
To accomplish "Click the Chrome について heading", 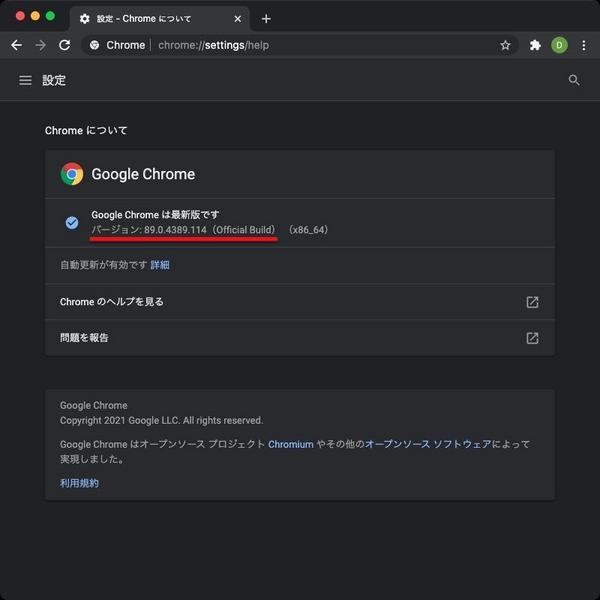I will pos(86,130).
